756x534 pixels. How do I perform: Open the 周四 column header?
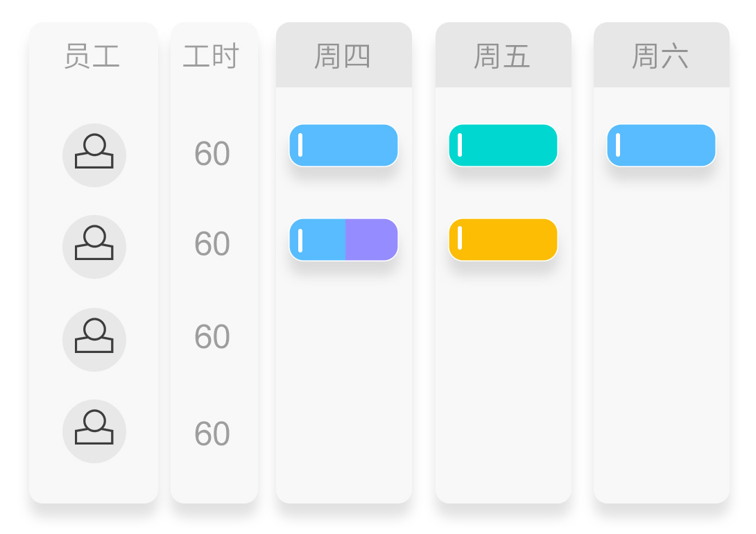344,55
